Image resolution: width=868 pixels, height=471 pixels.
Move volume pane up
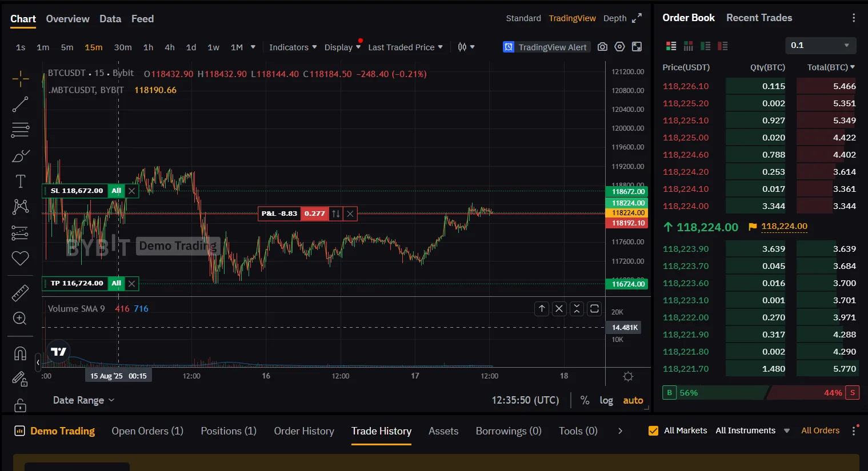click(x=542, y=309)
